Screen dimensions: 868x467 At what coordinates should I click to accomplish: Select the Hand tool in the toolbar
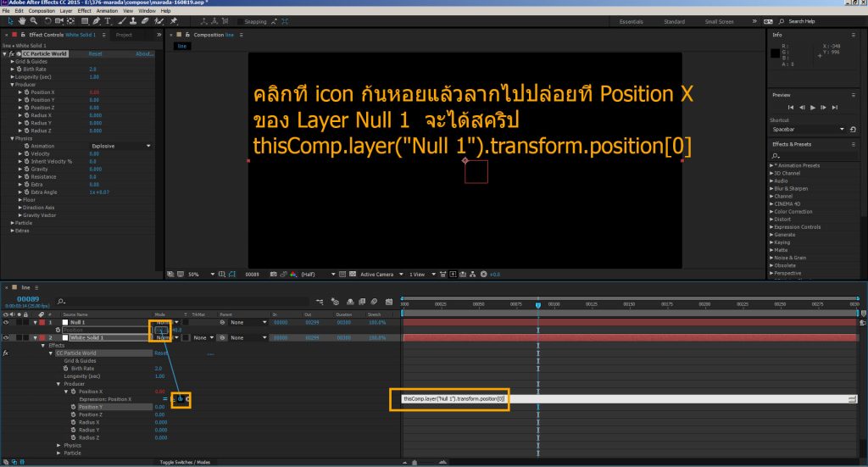click(x=22, y=20)
